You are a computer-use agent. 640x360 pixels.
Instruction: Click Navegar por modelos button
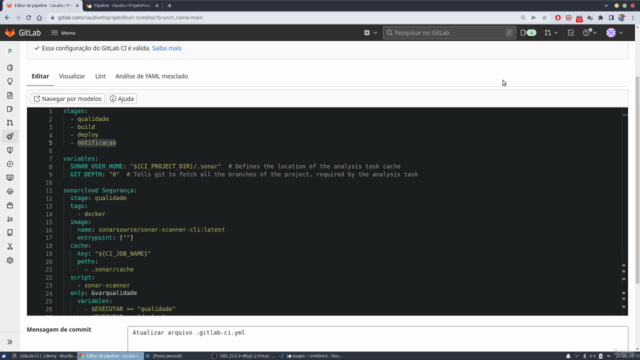67,99
